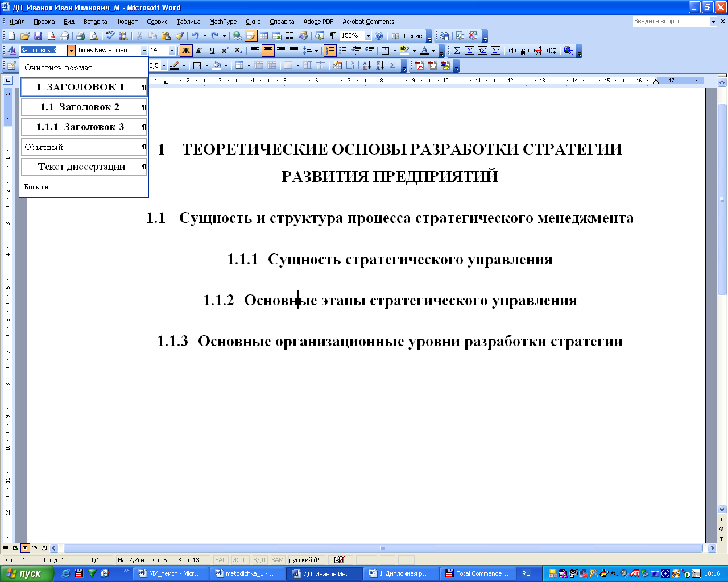728x582 pixels.
Task: Expand the font size 14 dropdown
Action: click(x=172, y=51)
